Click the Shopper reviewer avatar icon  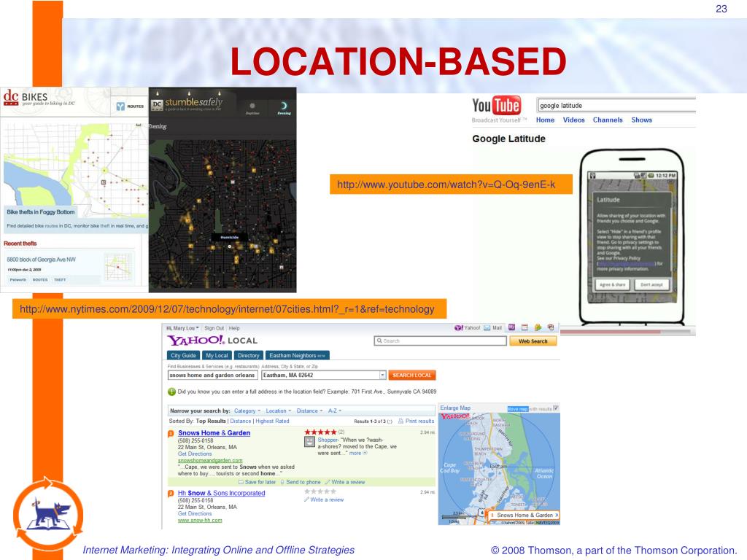click(309, 442)
